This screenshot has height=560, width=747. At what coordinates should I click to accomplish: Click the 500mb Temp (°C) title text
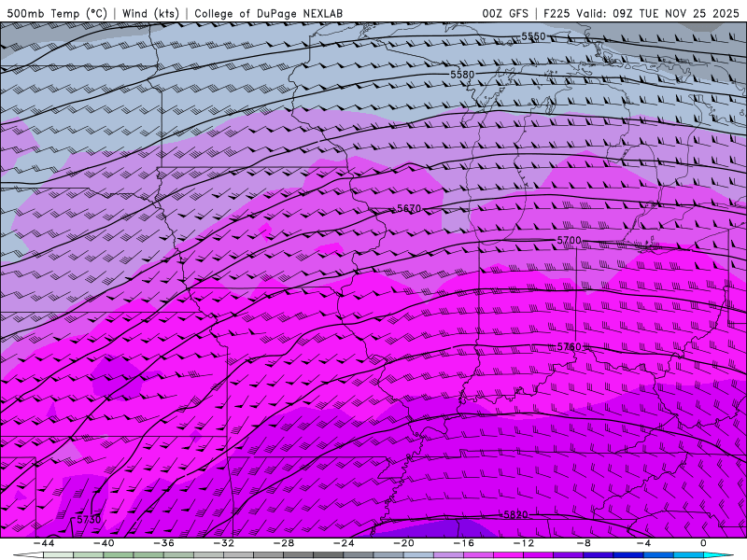click(x=57, y=13)
